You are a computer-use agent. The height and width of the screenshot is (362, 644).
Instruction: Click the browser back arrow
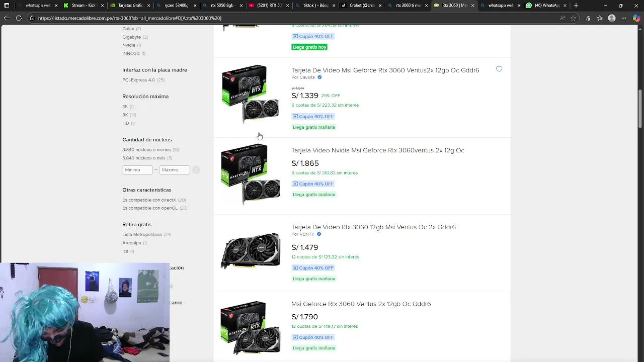tap(7, 18)
